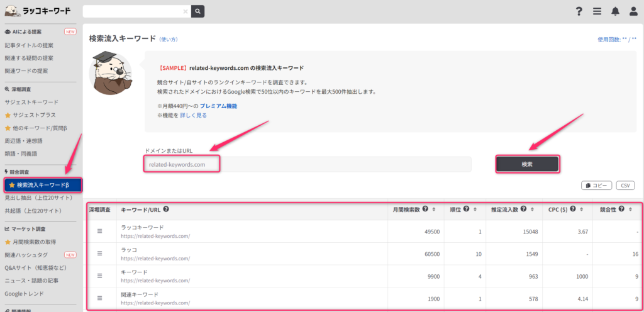Select 関連ハッシュタグ in sidebar
This screenshot has width=644, height=312.
[26, 255]
